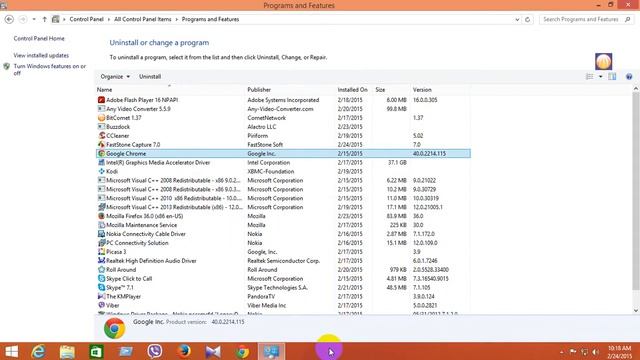Click the Programs and Features taskbar button
This screenshot has width=640, height=360.
pyautogui.click(x=271, y=351)
